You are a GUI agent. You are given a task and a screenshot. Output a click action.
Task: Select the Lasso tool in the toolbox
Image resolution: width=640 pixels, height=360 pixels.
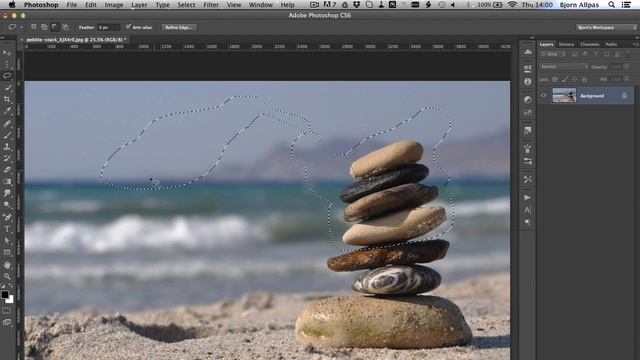(7, 76)
